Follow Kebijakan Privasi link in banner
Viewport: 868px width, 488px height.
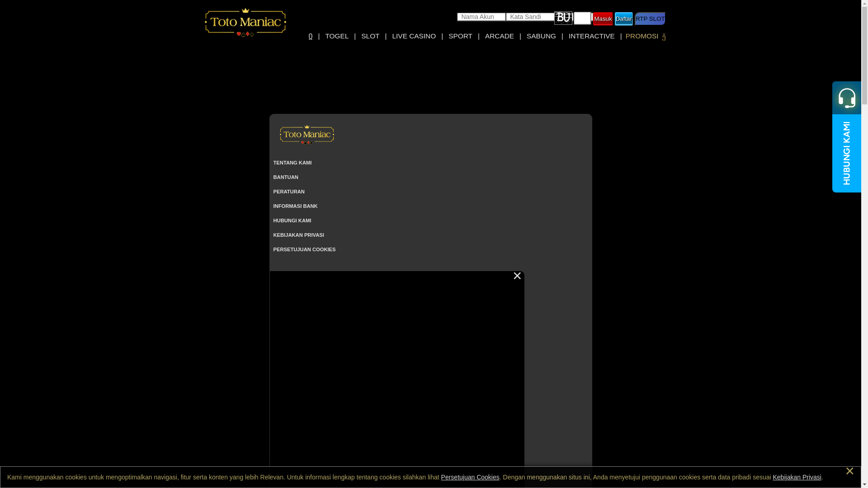[797, 477]
